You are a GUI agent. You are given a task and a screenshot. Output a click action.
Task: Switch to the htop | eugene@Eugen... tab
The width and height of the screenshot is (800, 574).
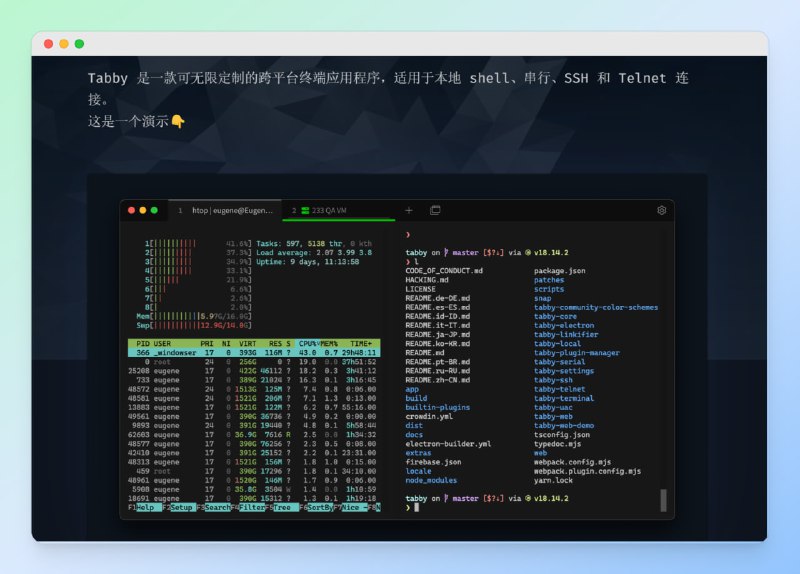(x=225, y=210)
